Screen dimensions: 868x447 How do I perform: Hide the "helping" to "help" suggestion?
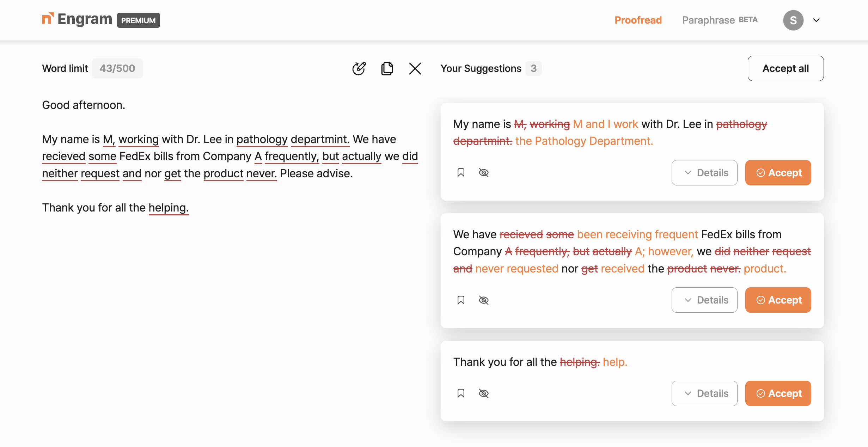click(x=484, y=393)
